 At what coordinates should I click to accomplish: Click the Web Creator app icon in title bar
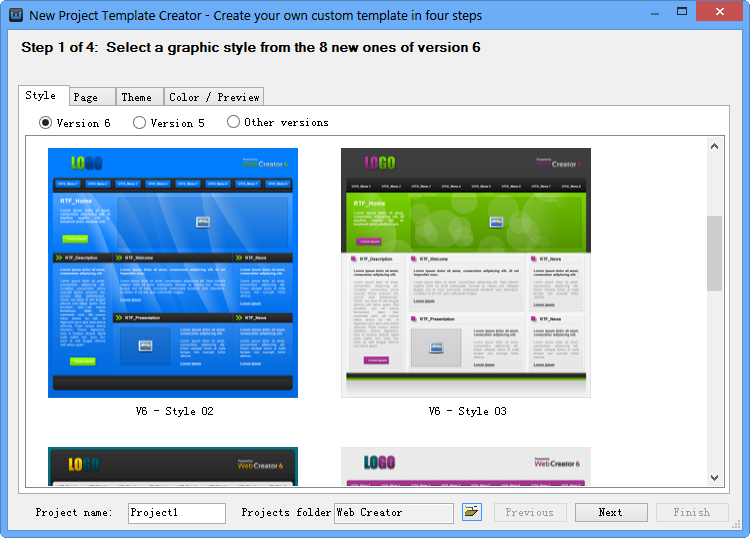coord(16,15)
